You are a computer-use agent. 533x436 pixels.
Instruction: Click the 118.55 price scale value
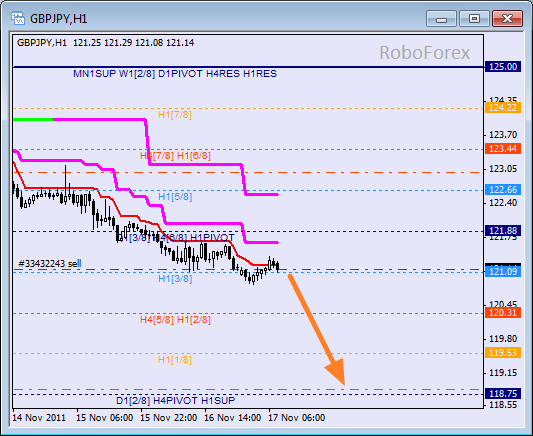pos(503,405)
